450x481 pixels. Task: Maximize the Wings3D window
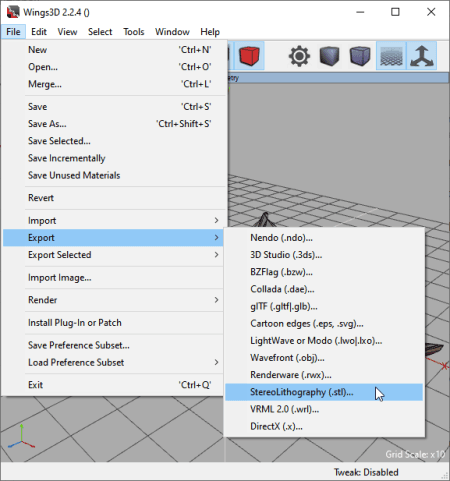(395, 12)
